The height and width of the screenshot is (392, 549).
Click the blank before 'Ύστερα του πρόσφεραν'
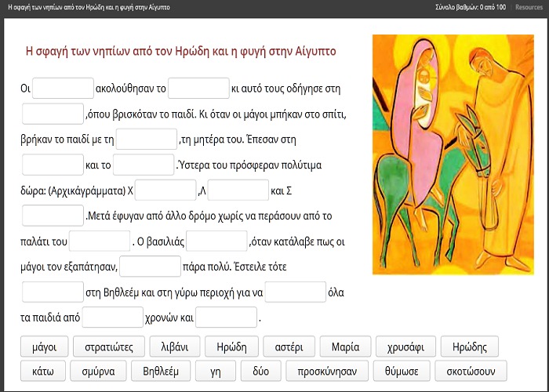click(144, 165)
